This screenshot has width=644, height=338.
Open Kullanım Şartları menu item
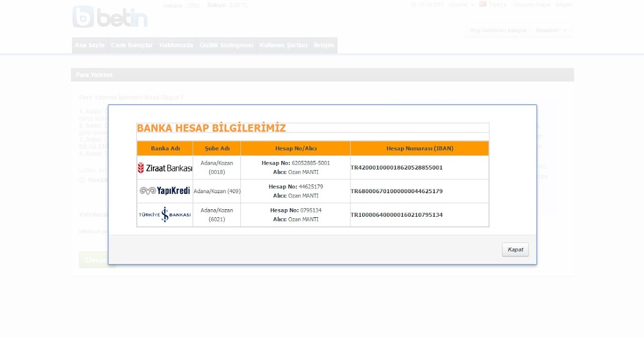pos(283,45)
